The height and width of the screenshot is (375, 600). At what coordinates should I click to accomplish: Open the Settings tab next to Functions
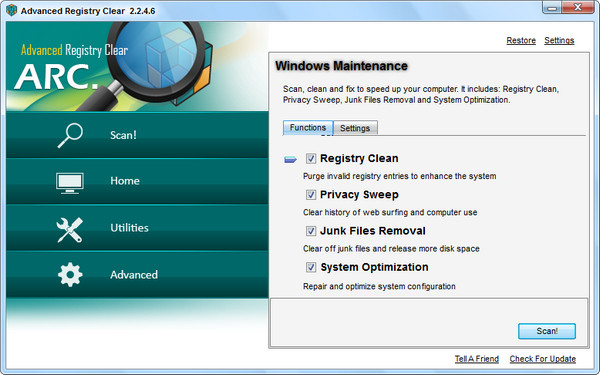(355, 128)
